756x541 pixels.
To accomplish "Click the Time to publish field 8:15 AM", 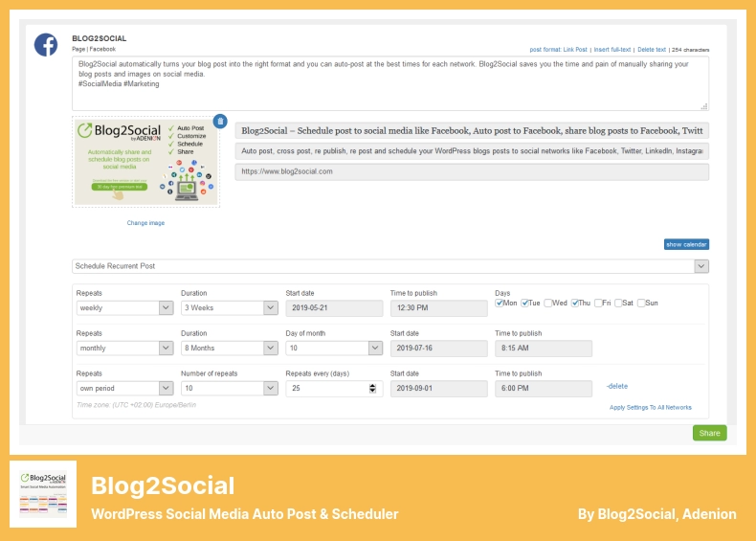I will 544,348.
